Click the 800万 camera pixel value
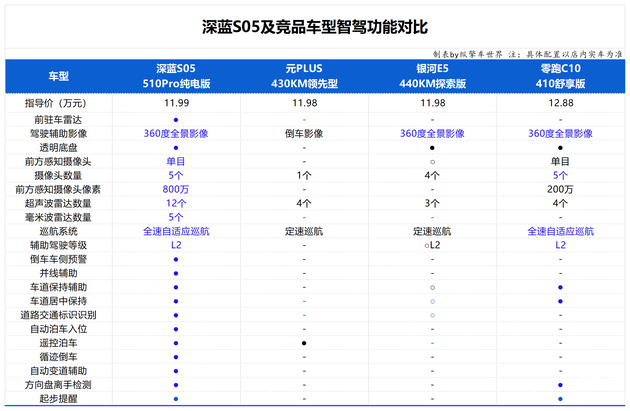The height and width of the screenshot is (411, 630). coord(176,189)
